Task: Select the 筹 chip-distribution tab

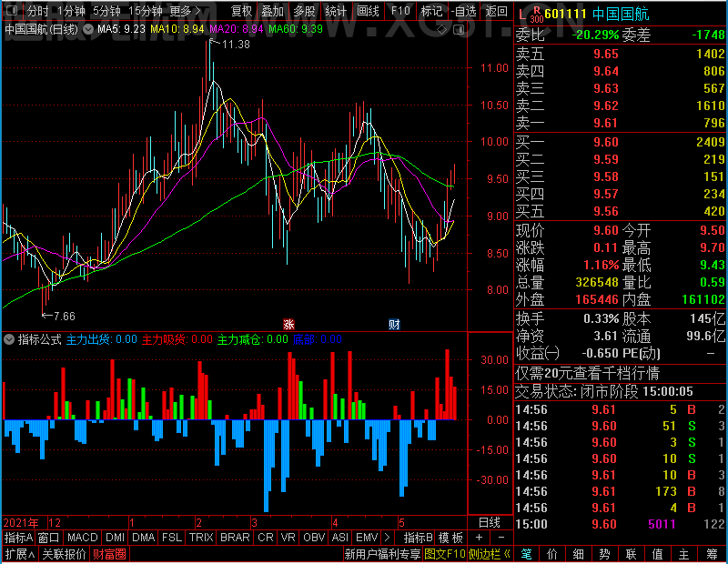Action: pyautogui.click(x=712, y=554)
